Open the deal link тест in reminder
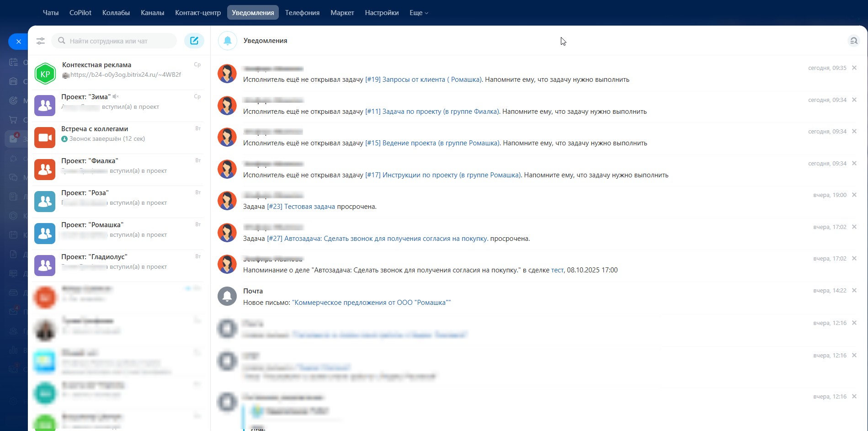 pos(557,270)
